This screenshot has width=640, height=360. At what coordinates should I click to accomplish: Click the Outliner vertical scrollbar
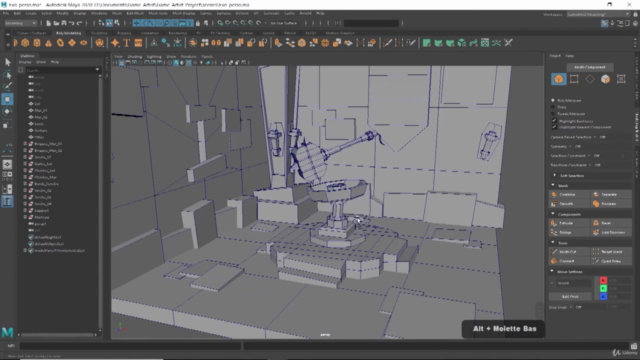(100, 202)
